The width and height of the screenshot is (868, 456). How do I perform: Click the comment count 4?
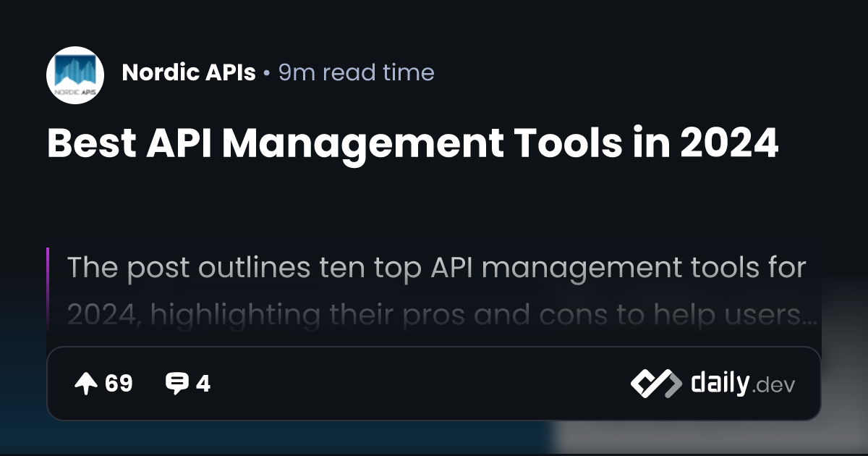(203, 384)
